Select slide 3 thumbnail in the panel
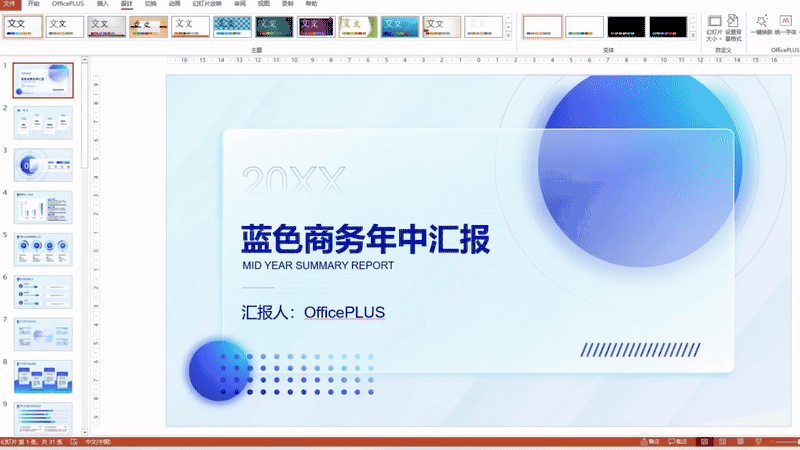This screenshot has height=450, width=800. point(43,165)
